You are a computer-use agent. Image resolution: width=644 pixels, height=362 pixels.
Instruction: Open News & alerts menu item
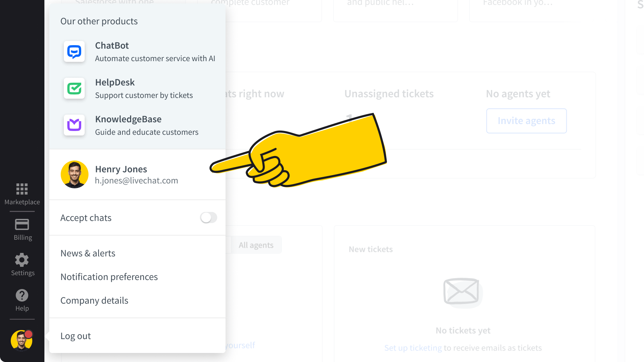point(88,253)
